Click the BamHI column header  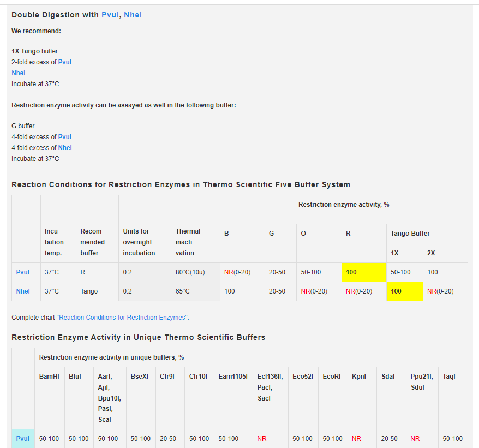(x=49, y=376)
